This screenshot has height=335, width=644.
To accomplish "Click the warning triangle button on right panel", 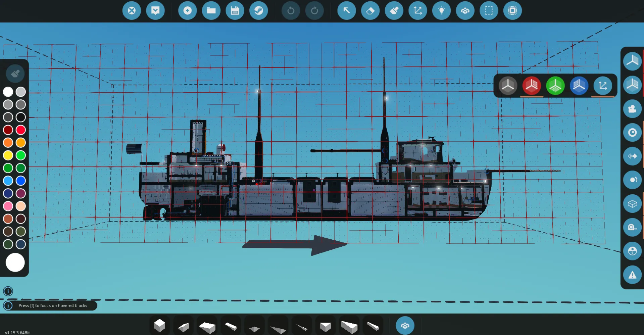I will (632, 275).
